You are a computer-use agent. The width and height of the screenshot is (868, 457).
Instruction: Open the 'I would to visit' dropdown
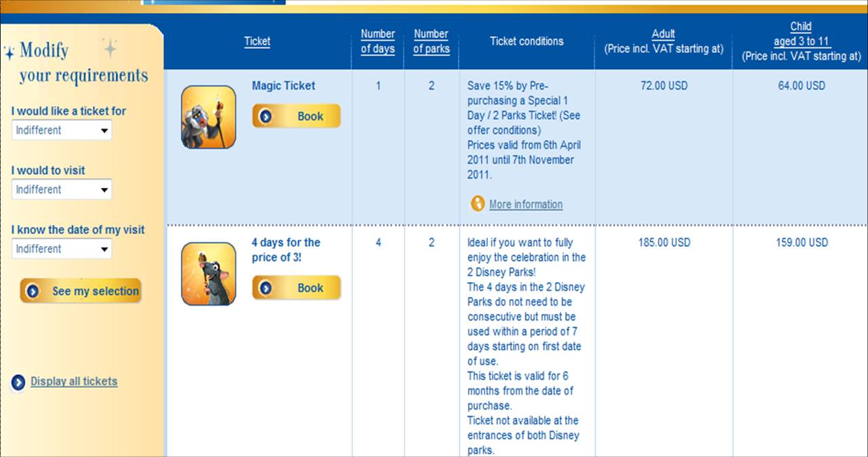tap(62, 190)
